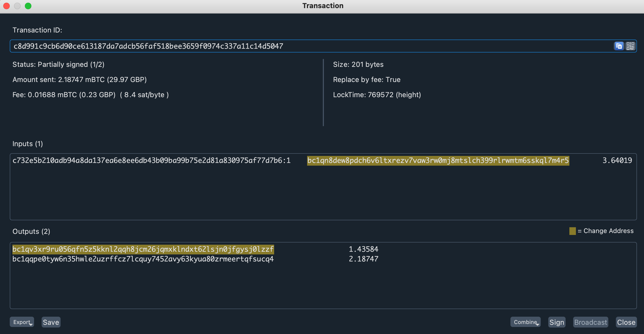This screenshot has height=334, width=644.
Task: Click the recipient output address bc1qqpe0tyw
Action: tap(143, 259)
